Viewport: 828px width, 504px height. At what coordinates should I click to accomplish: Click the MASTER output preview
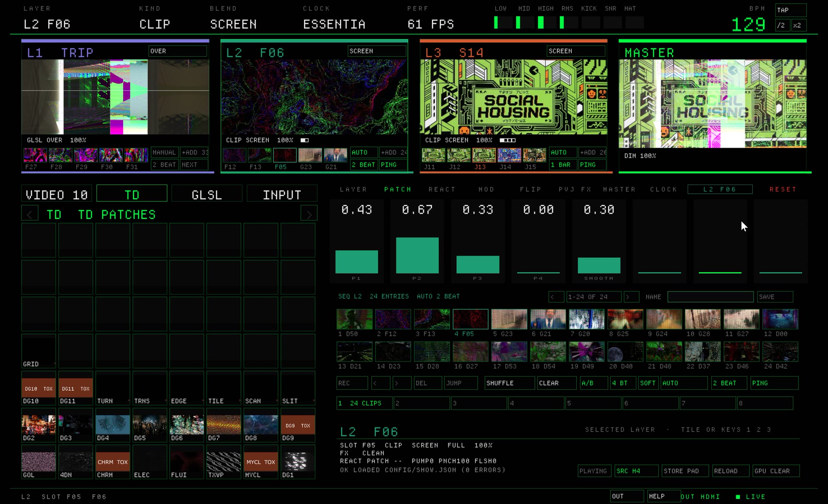coord(712,103)
